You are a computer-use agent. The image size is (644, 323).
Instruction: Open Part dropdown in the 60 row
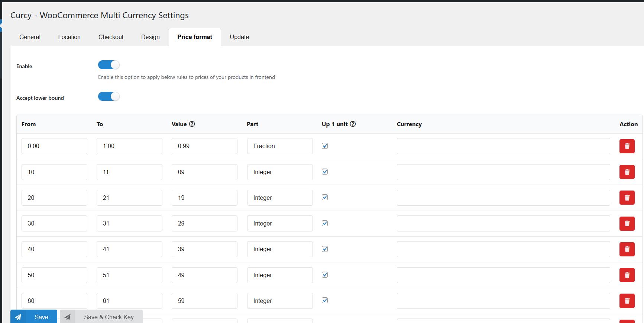coord(280,301)
